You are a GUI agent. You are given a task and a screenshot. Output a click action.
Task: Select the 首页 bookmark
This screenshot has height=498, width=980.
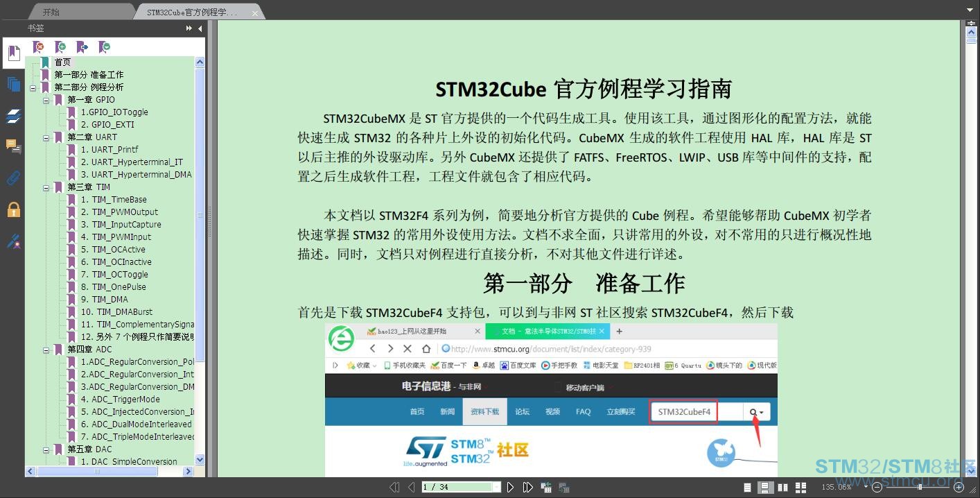pyautogui.click(x=62, y=62)
